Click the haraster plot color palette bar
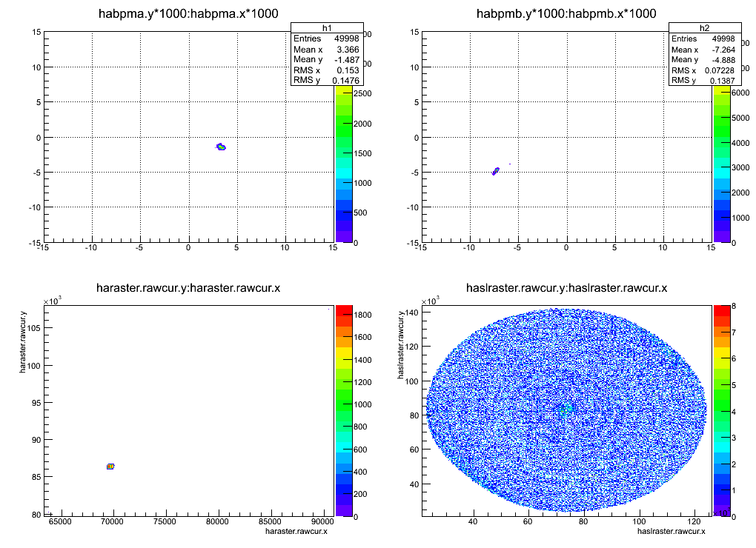The image size is (756, 548). [x=344, y=411]
